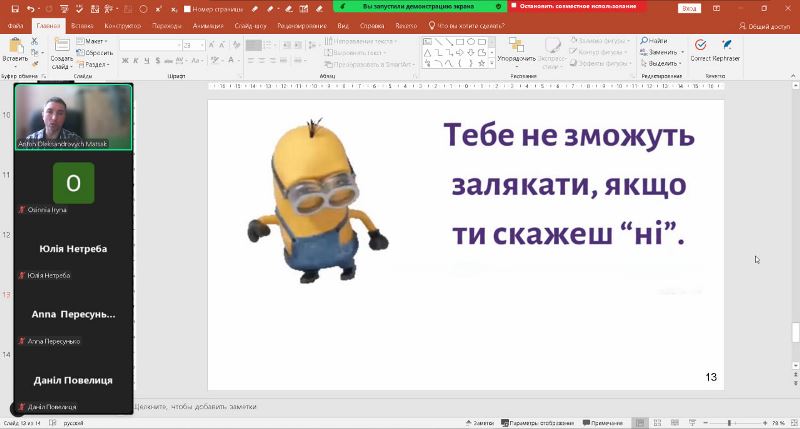Image resolution: width=800 pixels, height=429 pixels.
Task: Switch to the Вставка tab
Action: pos(82,26)
